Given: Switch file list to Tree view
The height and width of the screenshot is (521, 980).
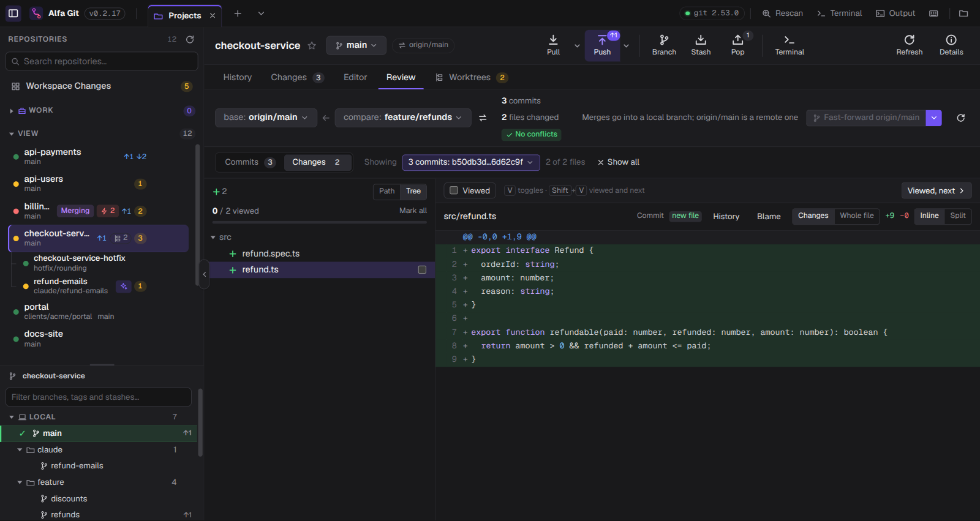Looking at the screenshot, I should [413, 191].
